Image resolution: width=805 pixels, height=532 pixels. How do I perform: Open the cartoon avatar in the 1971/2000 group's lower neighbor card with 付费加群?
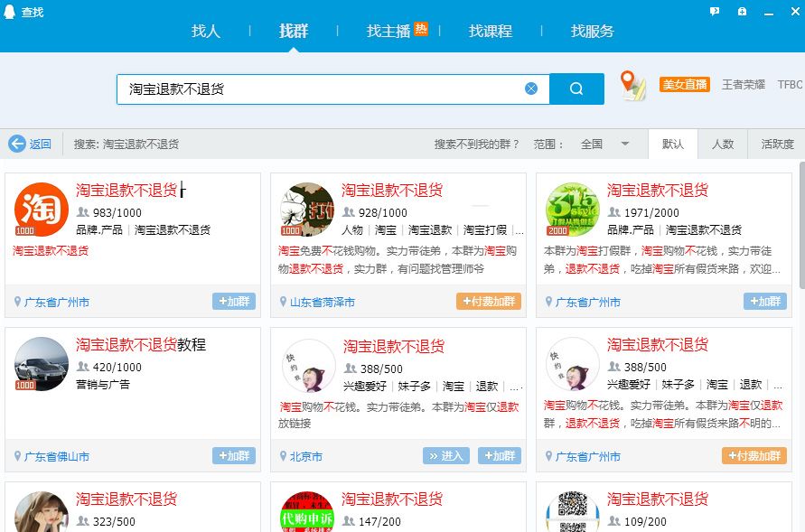click(573, 364)
